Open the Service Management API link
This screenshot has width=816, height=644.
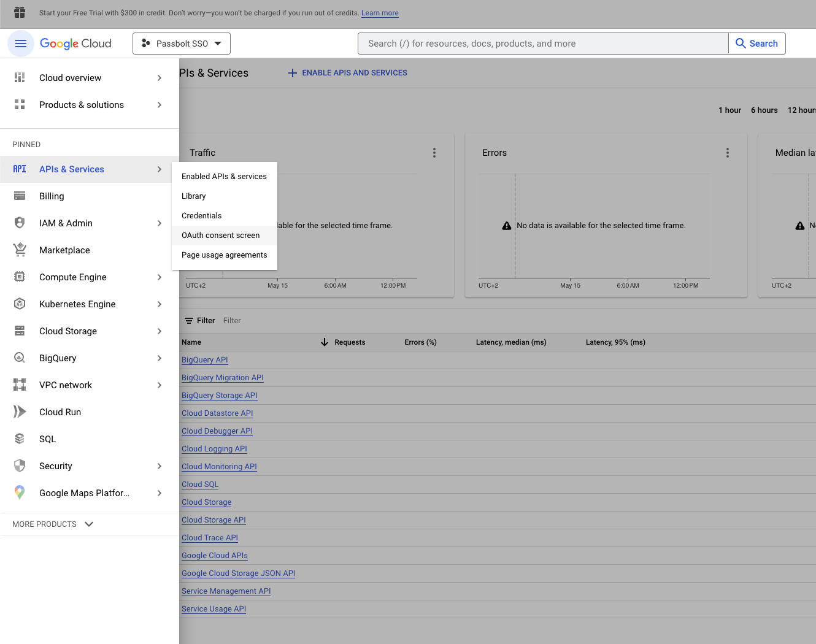click(x=226, y=591)
